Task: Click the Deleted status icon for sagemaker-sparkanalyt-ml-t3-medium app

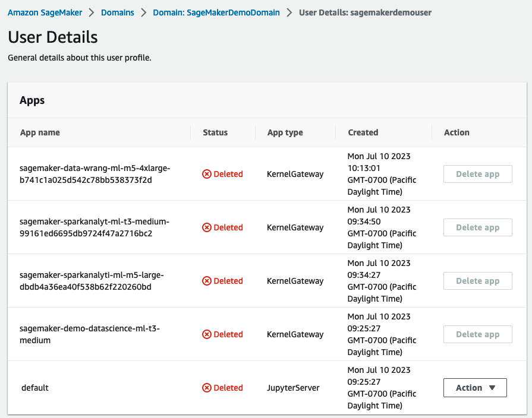Action: [207, 228]
